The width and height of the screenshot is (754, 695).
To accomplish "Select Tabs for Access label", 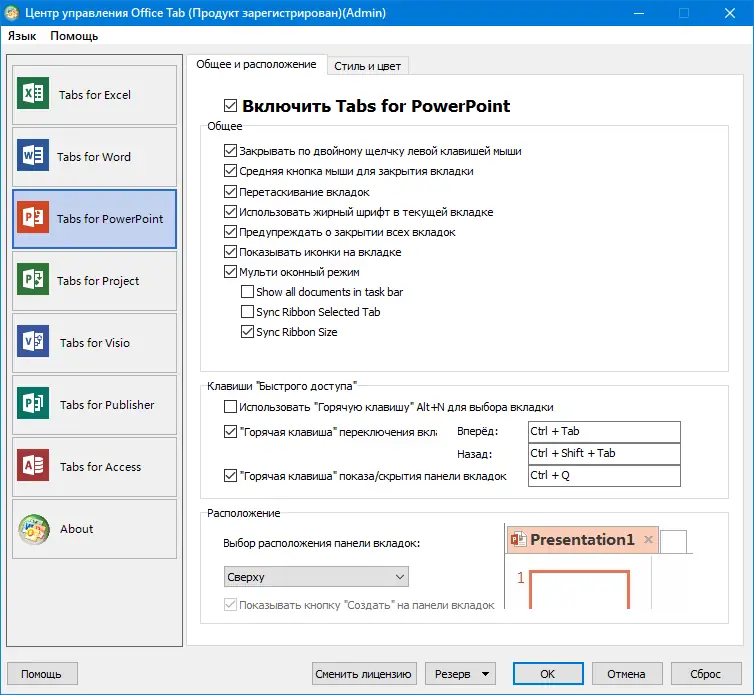I will (101, 467).
